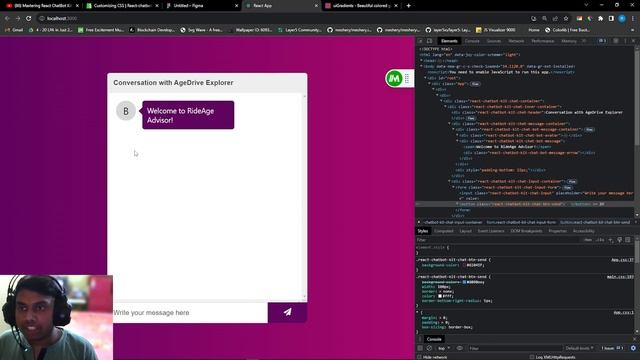The width and height of the screenshot is (640, 360).
Task: Toggle the :hov element state button
Action: tap(588, 240)
